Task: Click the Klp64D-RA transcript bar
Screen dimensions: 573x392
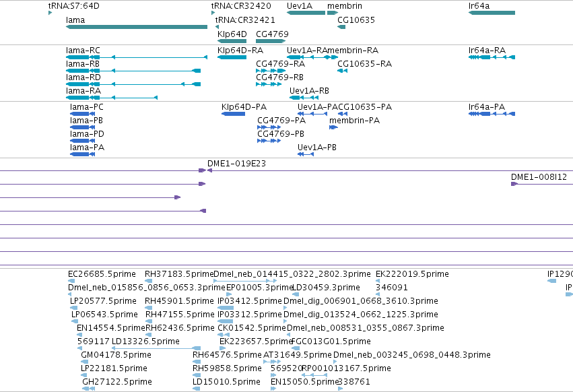Action: point(232,57)
